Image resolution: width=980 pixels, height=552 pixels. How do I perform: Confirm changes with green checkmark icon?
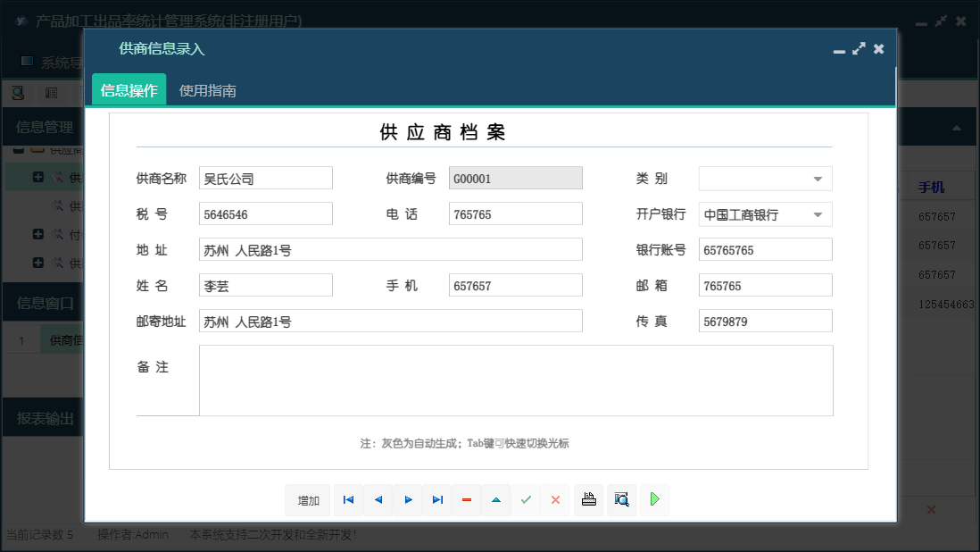[x=526, y=500]
